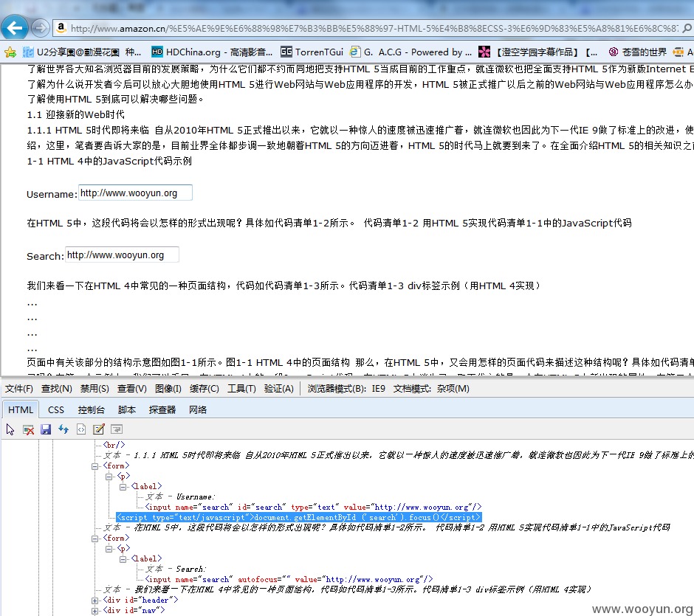Select text node starting '我们来看一下' in tree
This screenshot has width=694, height=616.
coord(348,589)
